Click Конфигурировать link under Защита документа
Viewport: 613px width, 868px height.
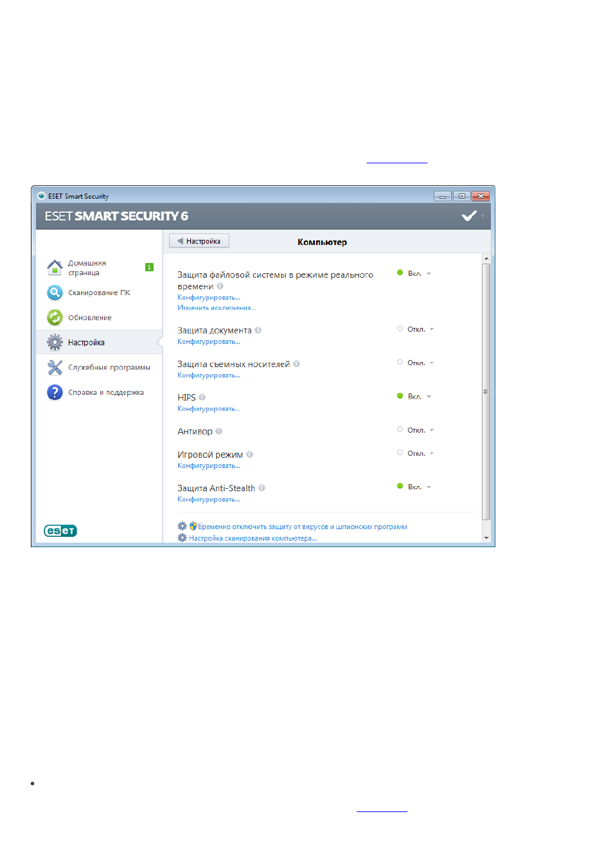click(x=209, y=342)
